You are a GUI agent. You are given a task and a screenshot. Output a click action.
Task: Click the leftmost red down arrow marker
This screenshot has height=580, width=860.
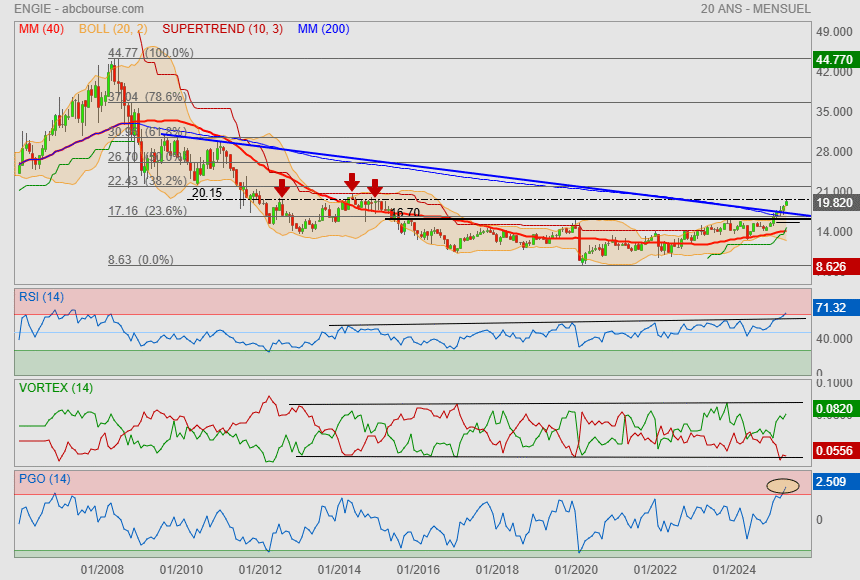[282, 187]
